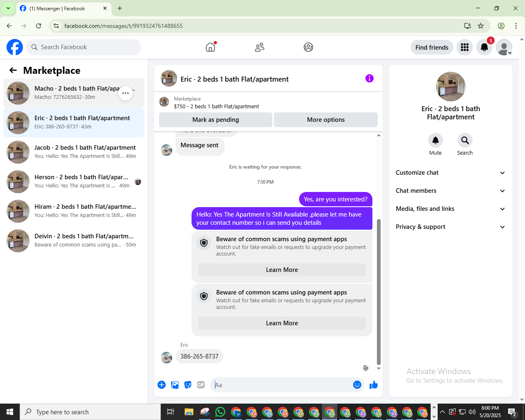Click the Search Facebook field

pos(84,47)
